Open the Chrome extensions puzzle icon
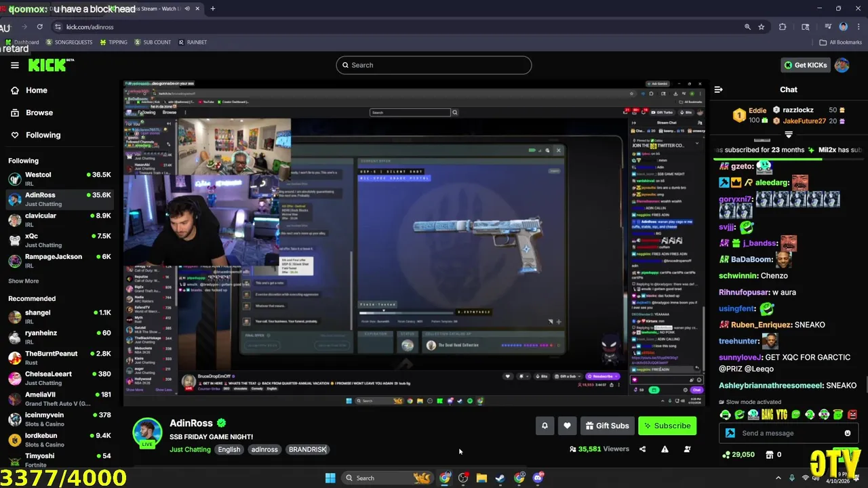The image size is (868, 488). click(783, 27)
